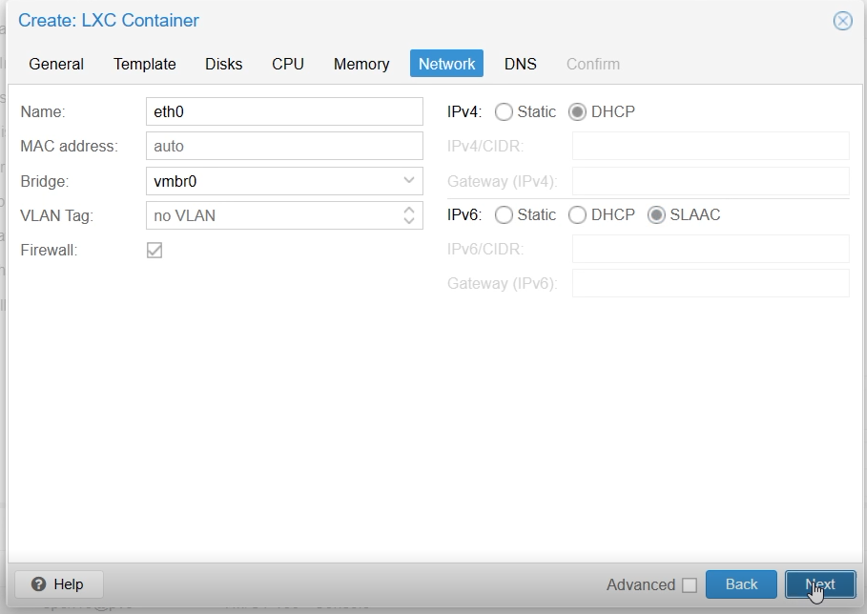The height and width of the screenshot is (614, 867).
Task: Select SLAAC for IPv6
Action: pyautogui.click(x=655, y=214)
